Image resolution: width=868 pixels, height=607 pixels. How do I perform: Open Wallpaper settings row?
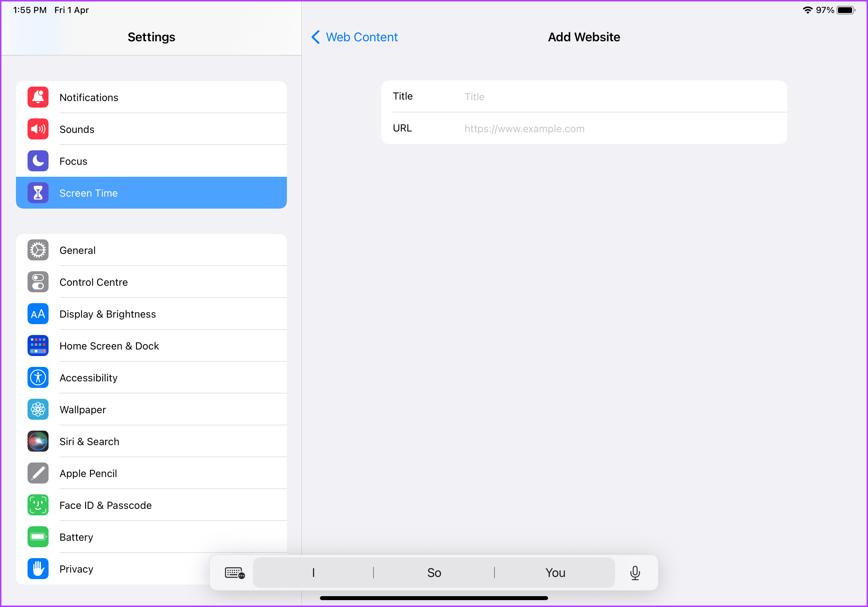click(151, 409)
